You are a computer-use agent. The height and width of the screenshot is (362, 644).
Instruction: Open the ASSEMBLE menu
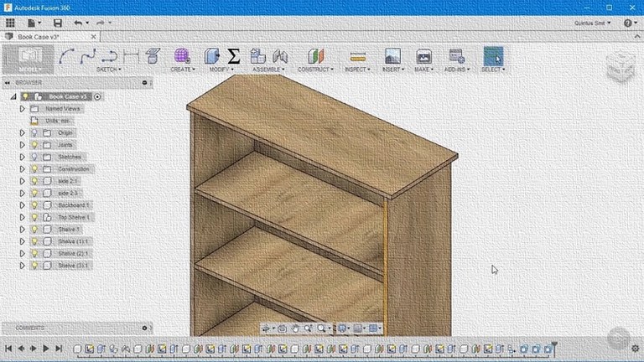pos(268,70)
